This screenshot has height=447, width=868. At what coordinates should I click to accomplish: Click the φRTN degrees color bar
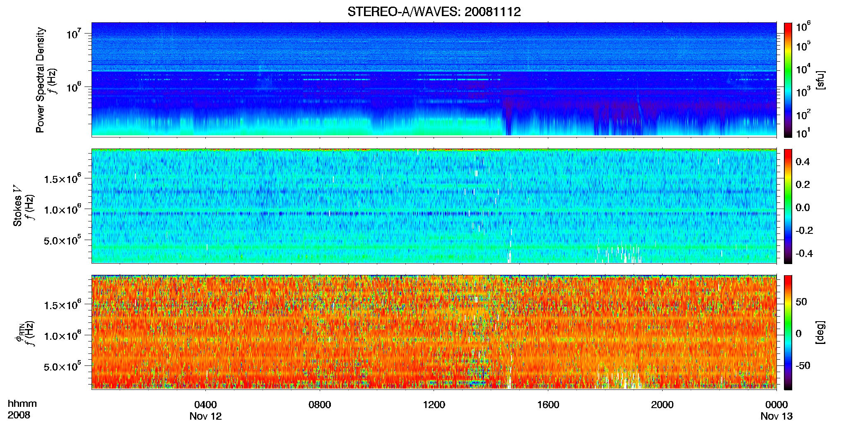(x=788, y=333)
